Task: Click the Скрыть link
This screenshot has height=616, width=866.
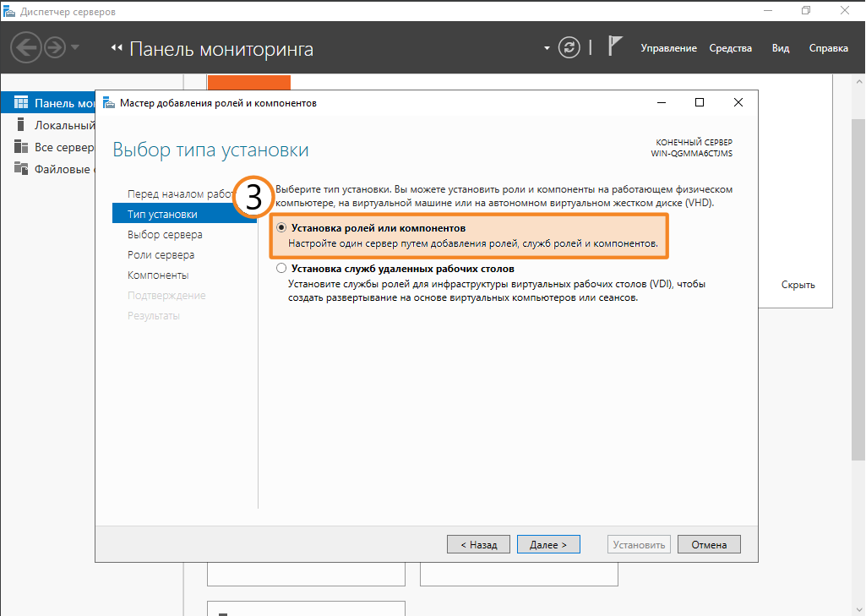Action: point(798,285)
